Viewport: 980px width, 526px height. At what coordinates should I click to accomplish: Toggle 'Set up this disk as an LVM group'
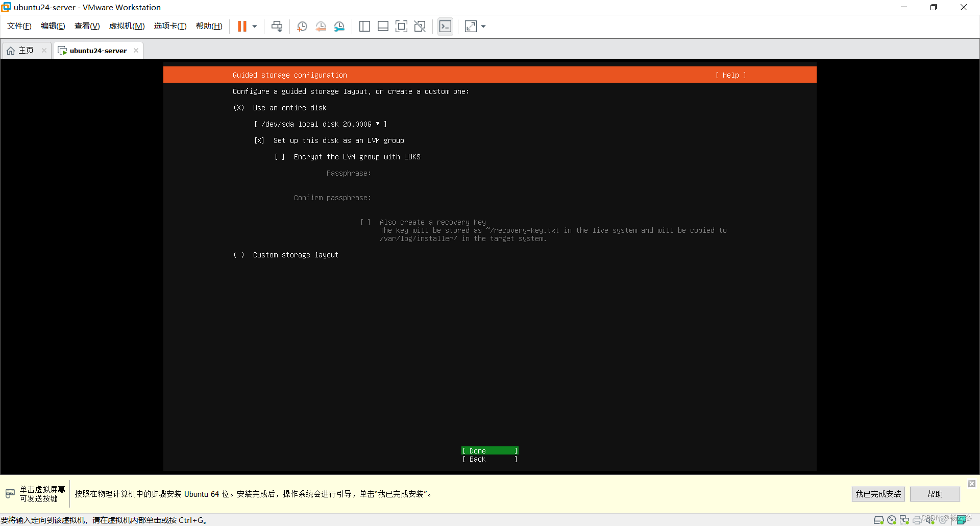coord(259,140)
